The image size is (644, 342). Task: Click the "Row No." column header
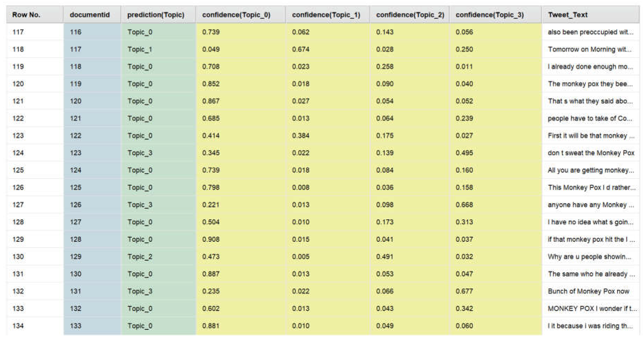[x=26, y=15]
